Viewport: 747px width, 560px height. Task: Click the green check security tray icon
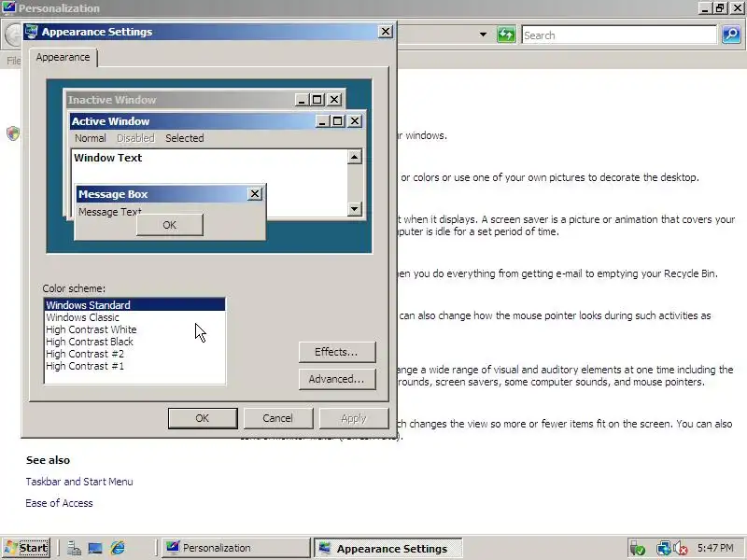point(637,549)
